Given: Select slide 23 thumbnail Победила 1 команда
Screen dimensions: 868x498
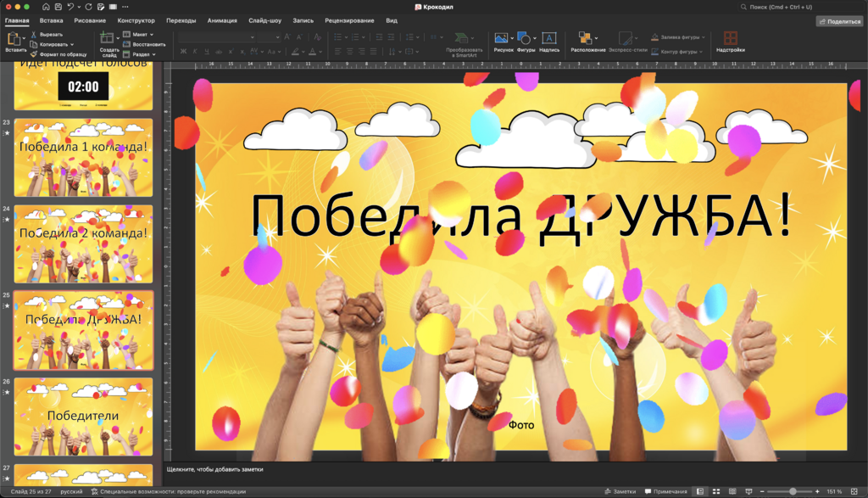Looking at the screenshot, I should tap(83, 157).
